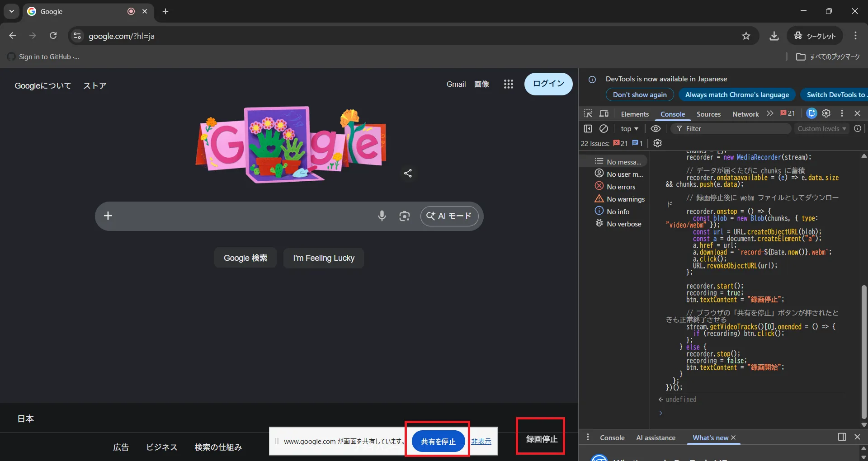This screenshot has width=868, height=461.
Task: Open the 21 errors issue counter
Action: pyautogui.click(x=788, y=113)
